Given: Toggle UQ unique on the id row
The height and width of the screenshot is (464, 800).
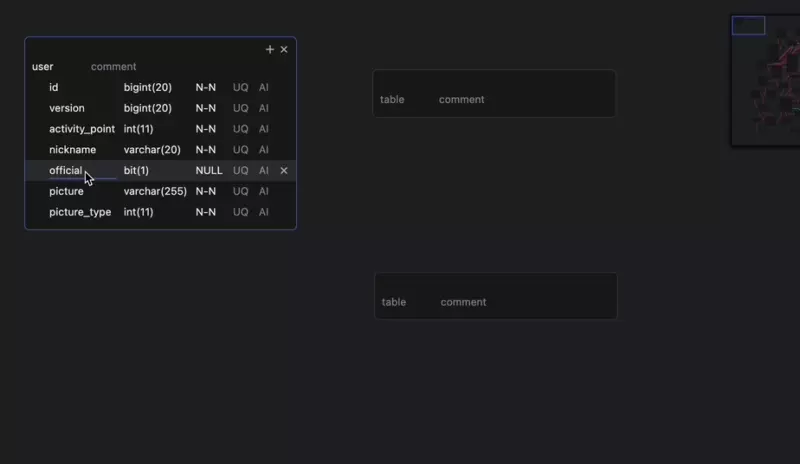Looking at the screenshot, I should click(x=241, y=87).
